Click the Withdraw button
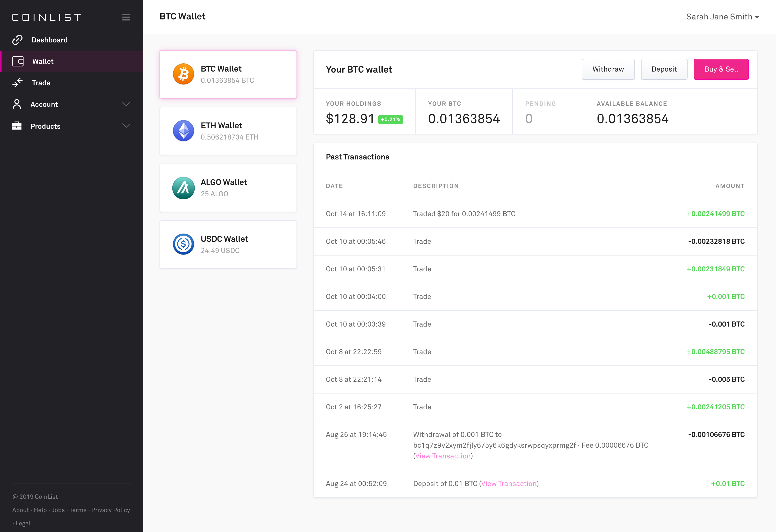The height and width of the screenshot is (532, 776). [x=608, y=69]
